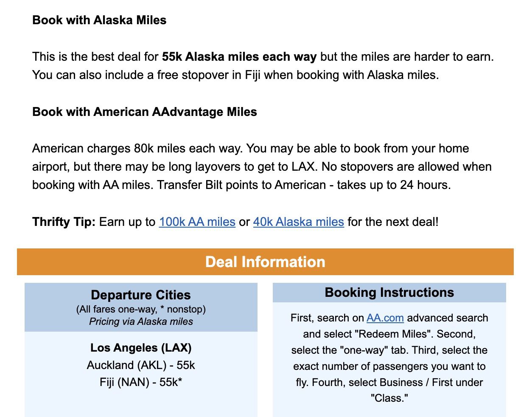Viewport: 532px width, 417px height.
Task: Click the "Class." text ending the booking instructions
Action: (389, 398)
